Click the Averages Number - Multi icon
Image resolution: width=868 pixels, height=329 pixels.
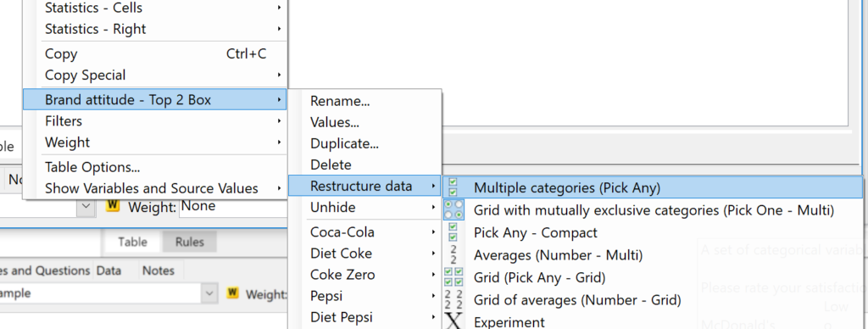coord(453,254)
